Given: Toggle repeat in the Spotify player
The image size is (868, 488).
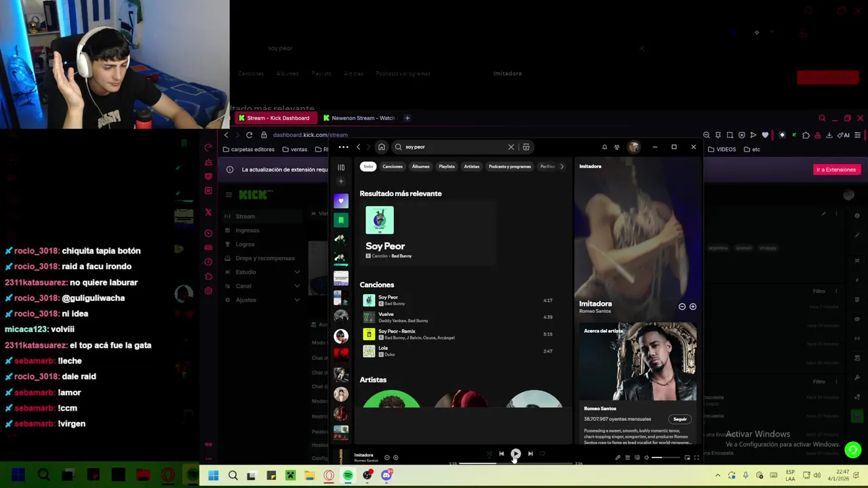Looking at the screenshot, I should 542,454.
